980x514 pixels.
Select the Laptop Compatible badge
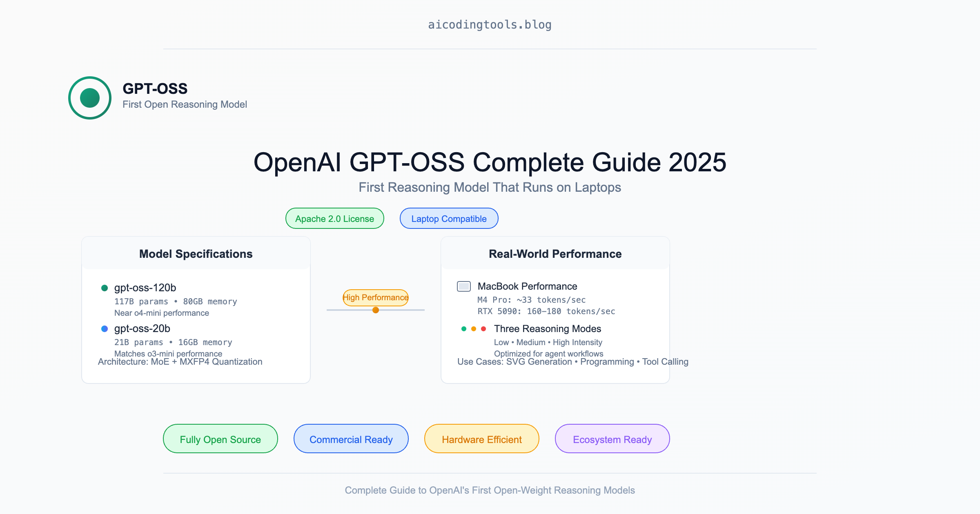449,218
